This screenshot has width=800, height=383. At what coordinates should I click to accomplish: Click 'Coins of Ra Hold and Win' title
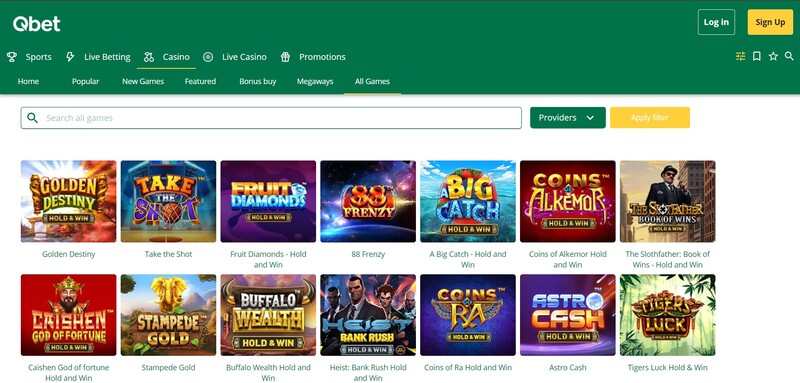coord(468,367)
